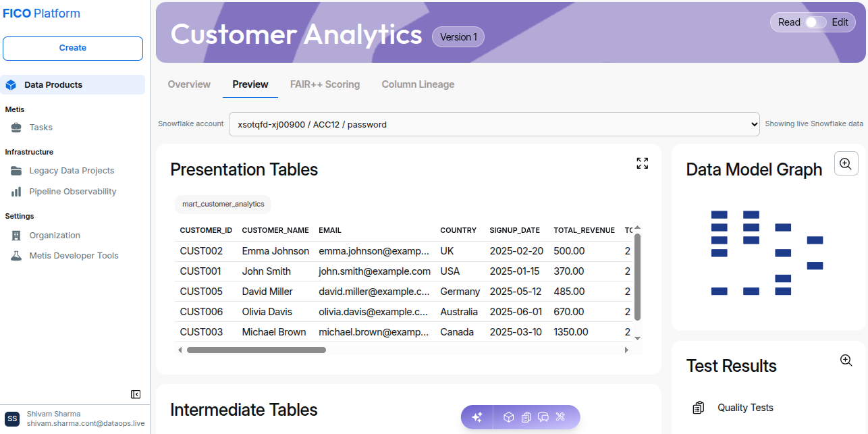Zoom into the Data Model Graph
This screenshot has width=868, height=434.
[x=846, y=163]
